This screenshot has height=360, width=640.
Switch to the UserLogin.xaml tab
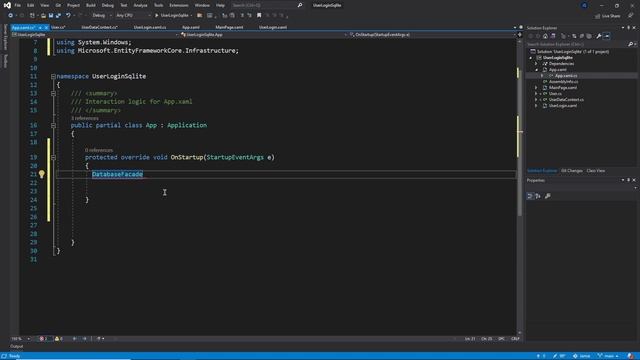pos(273,27)
